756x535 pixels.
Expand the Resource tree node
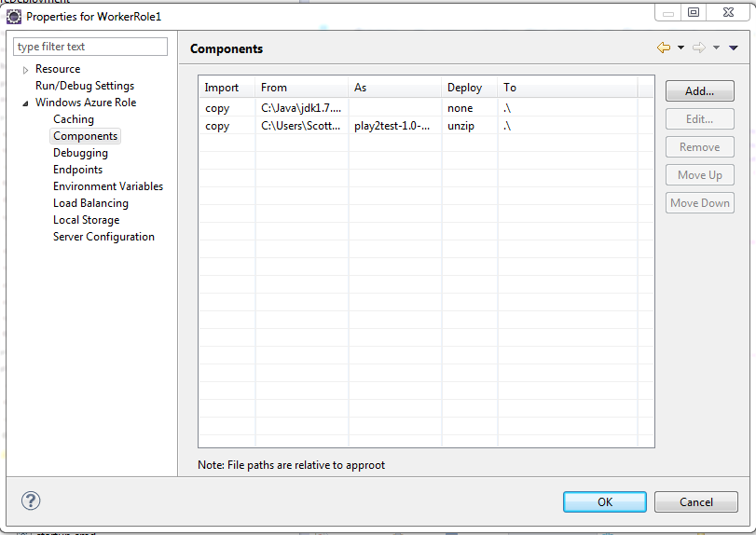point(25,70)
